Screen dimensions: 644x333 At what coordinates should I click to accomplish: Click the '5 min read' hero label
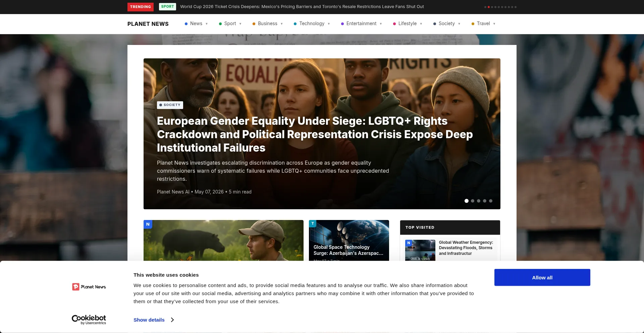[x=240, y=192]
